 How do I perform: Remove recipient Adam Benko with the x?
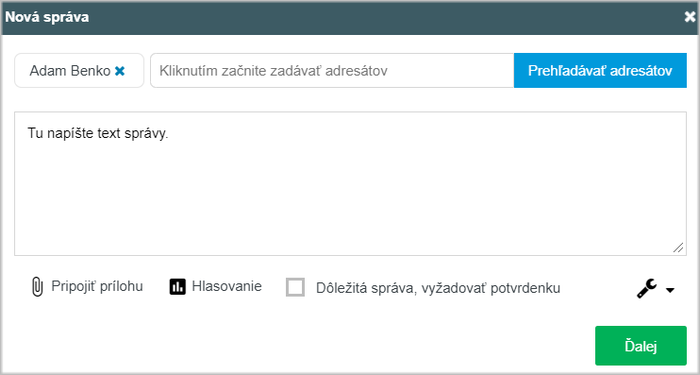point(120,71)
